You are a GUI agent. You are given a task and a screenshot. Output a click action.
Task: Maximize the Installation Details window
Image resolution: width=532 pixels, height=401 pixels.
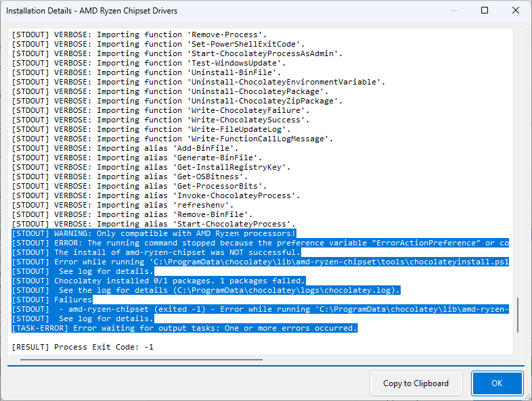point(485,11)
